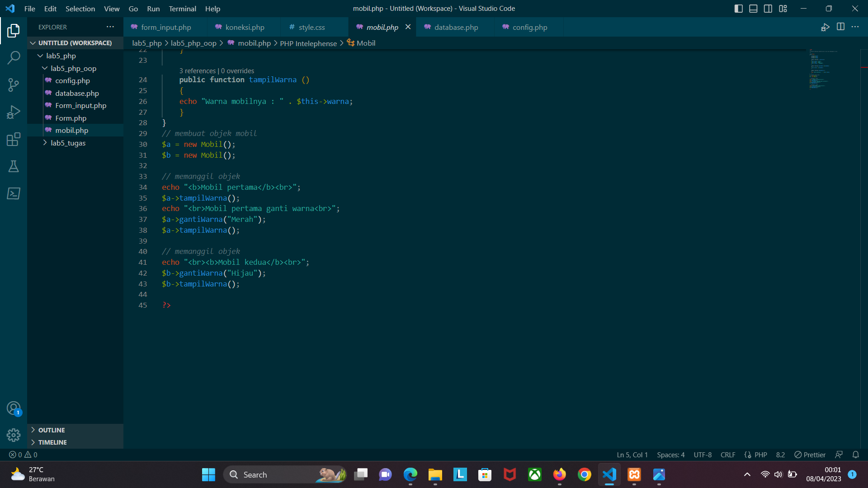Viewport: 868px width, 488px height.
Task: Toggle the primary sidebar visibility
Action: (739, 8)
